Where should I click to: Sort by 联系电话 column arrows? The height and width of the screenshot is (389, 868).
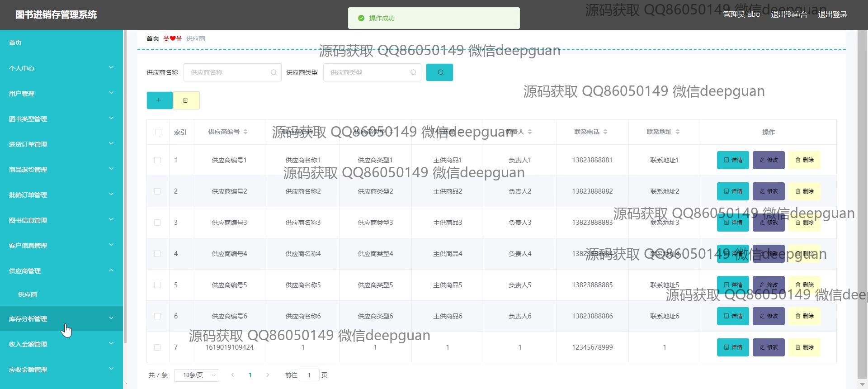[605, 132]
